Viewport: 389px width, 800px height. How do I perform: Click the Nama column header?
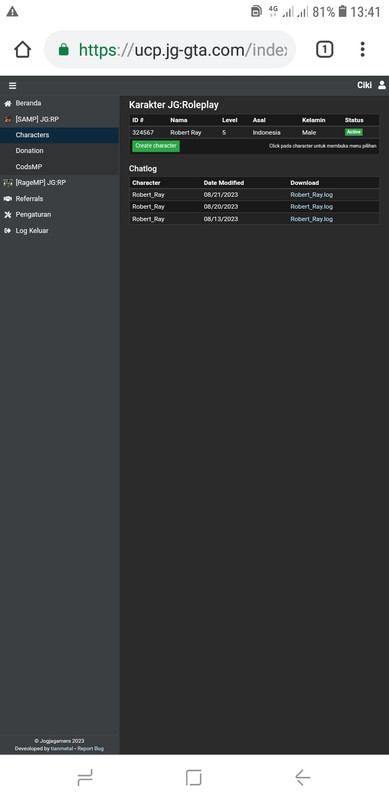coord(179,120)
